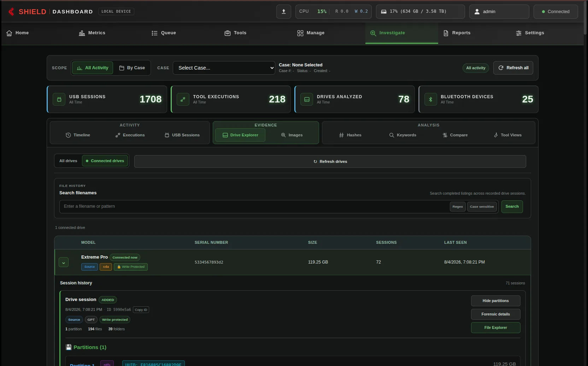Click the Executions tool icon

click(x=118, y=135)
